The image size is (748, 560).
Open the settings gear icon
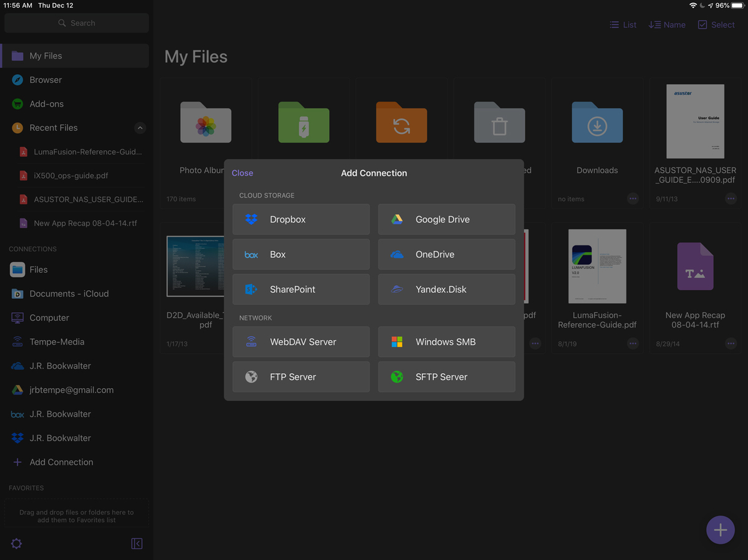pyautogui.click(x=17, y=544)
